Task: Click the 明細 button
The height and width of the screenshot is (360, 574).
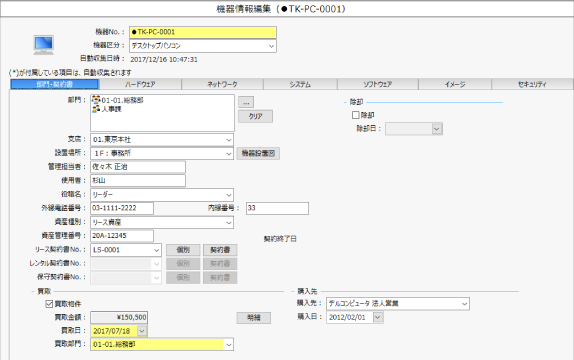Action: click(x=254, y=318)
